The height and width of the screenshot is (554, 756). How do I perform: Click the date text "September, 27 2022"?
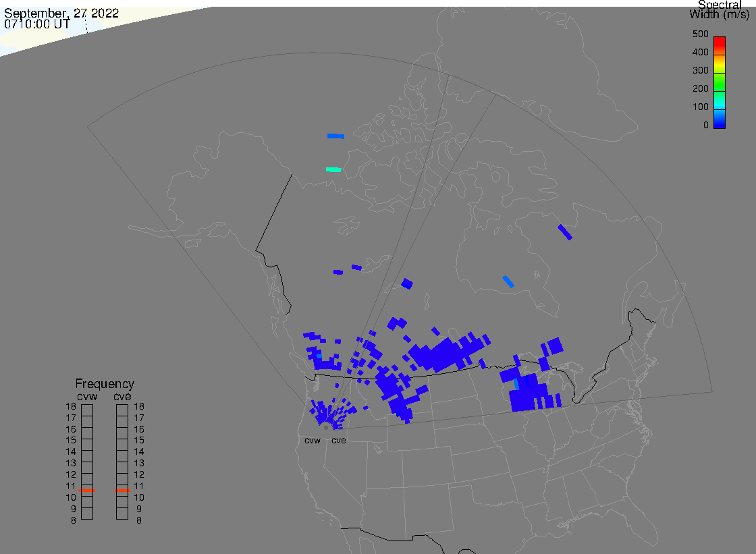[61, 13]
